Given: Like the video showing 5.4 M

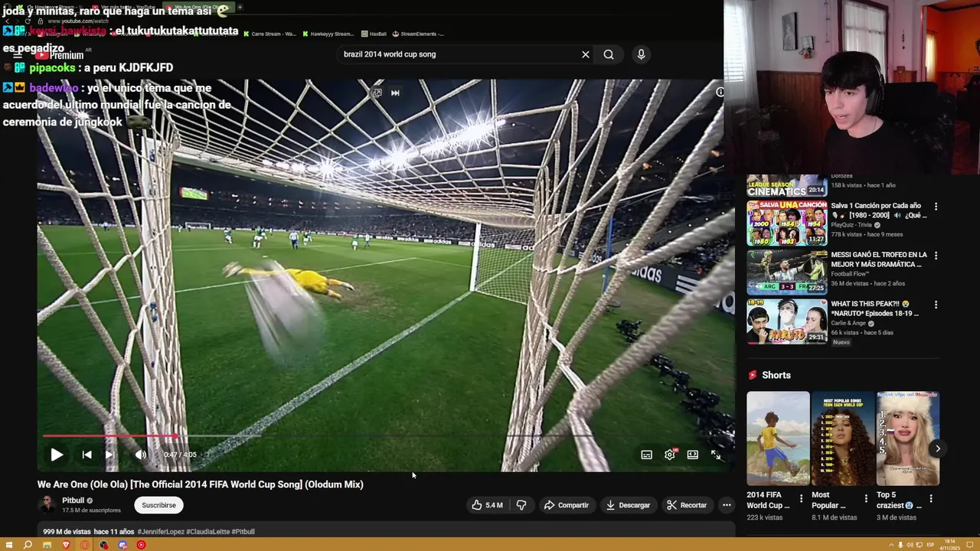Looking at the screenshot, I should click(x=488, y=505).
